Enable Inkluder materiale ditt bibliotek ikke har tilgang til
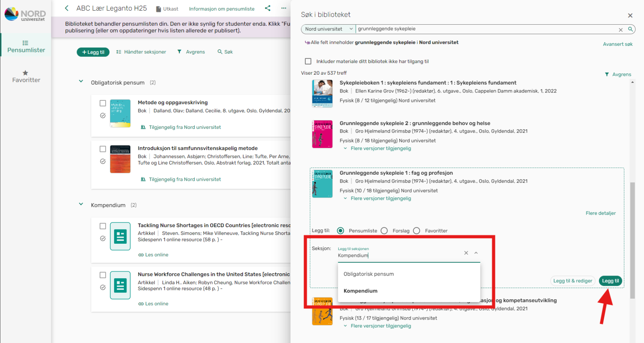 pos(308,61)
